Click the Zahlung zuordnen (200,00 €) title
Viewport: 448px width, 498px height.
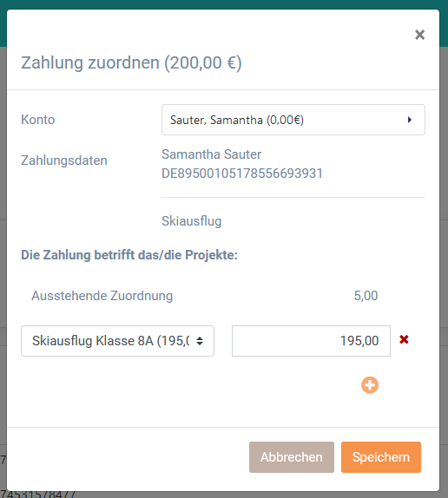tap(131, 62)
